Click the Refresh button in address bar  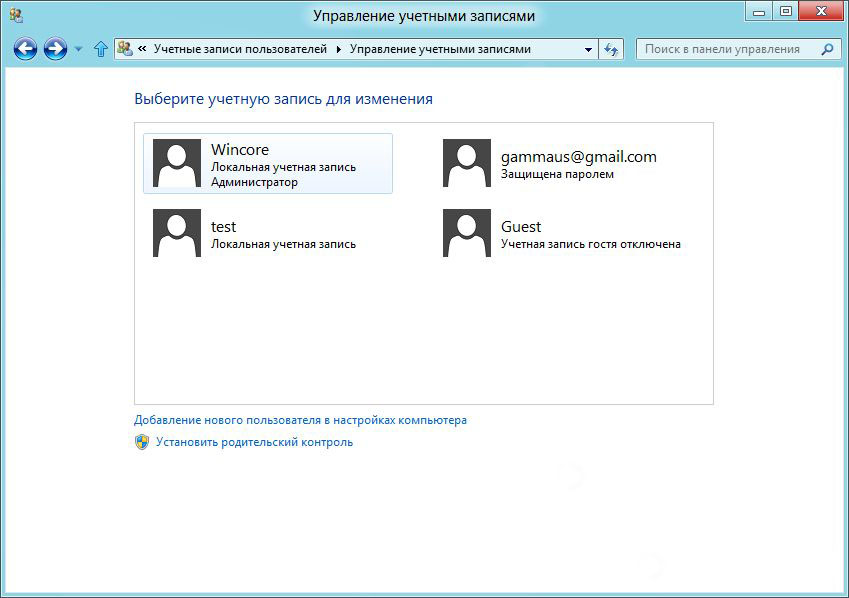[x=612, y=49]
